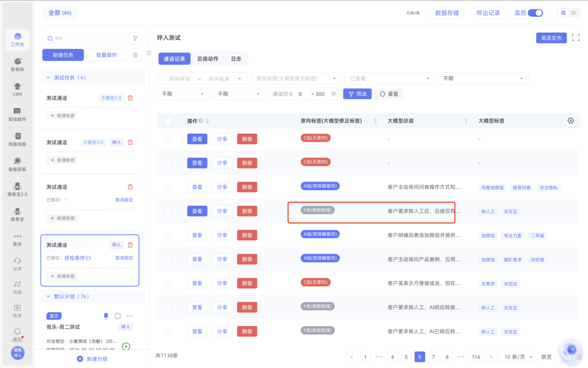
Task: Click the pin icon on 我乐-周二测试
Action: tap(106, 316)
